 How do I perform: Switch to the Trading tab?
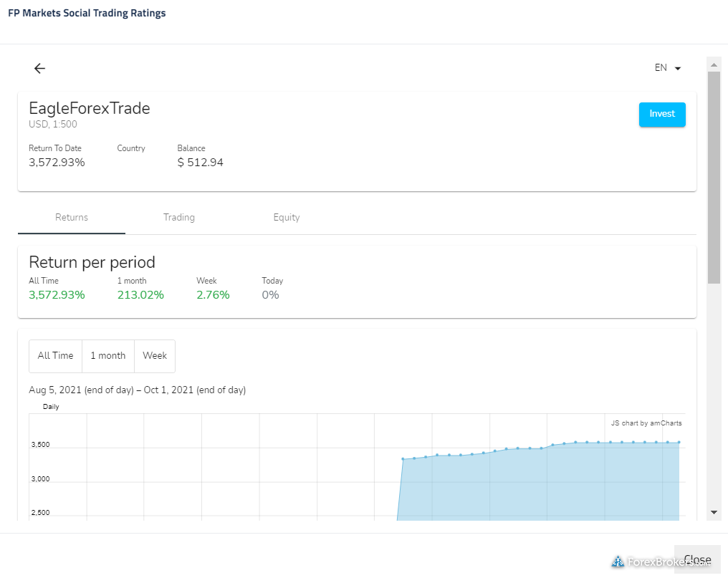pos(178,217)
